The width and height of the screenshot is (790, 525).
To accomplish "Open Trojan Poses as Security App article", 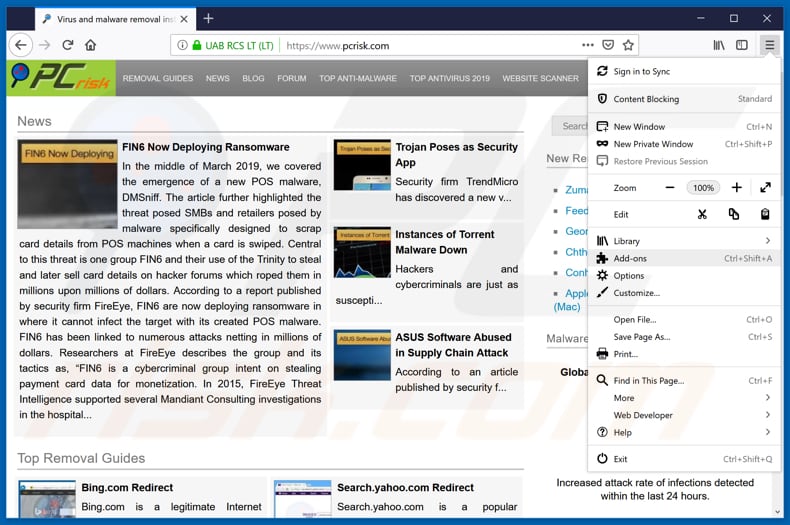I will point(456,155).
